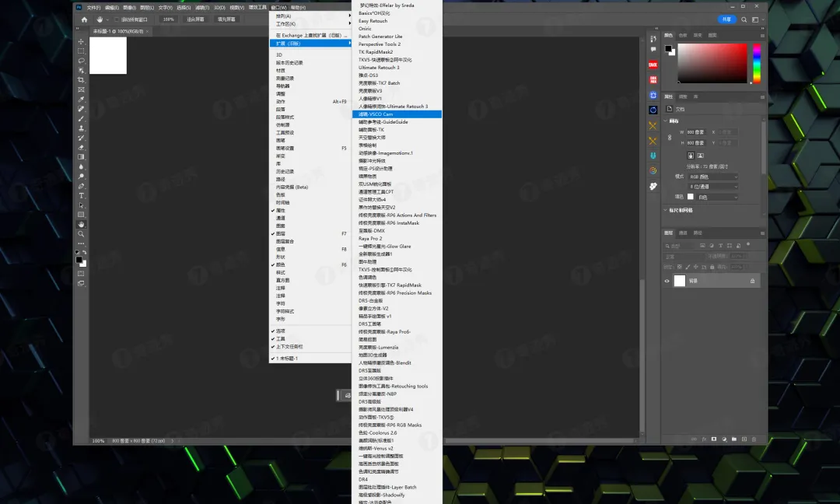Collapse the 画布 section in Properties
840x504 pixels.
click(x=665, y=121)
